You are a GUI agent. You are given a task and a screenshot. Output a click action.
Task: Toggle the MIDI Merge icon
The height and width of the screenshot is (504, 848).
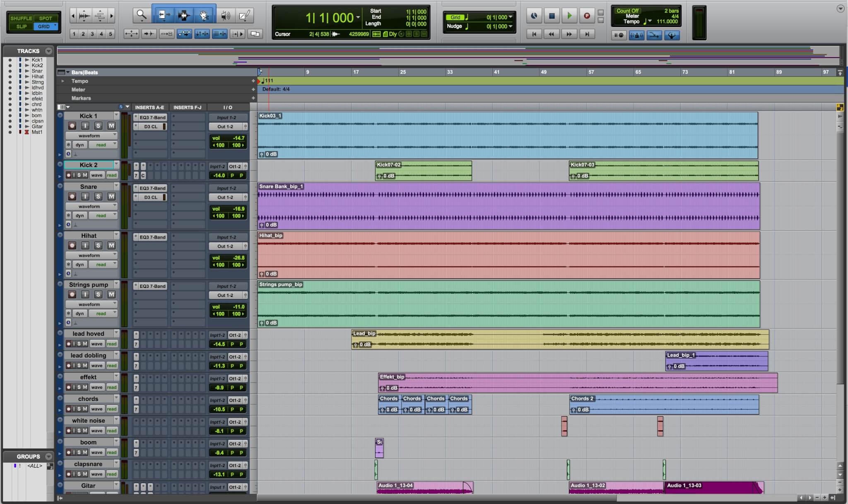(654, 35)
